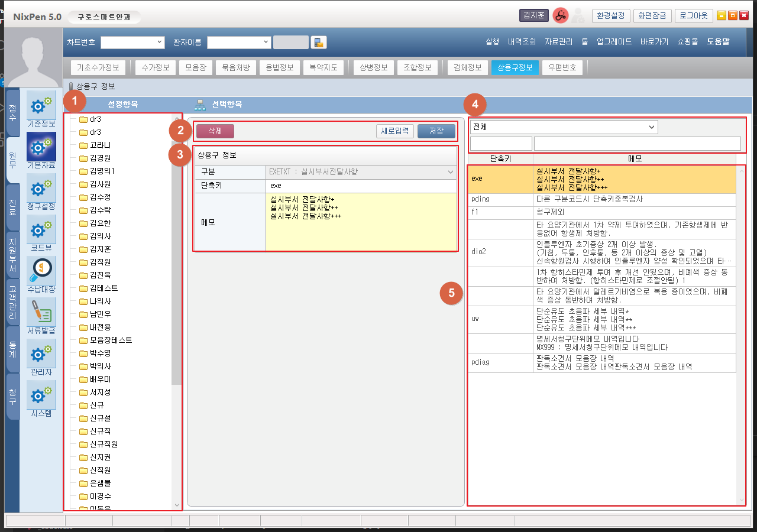Click the 삭제 button

point(215,131)
